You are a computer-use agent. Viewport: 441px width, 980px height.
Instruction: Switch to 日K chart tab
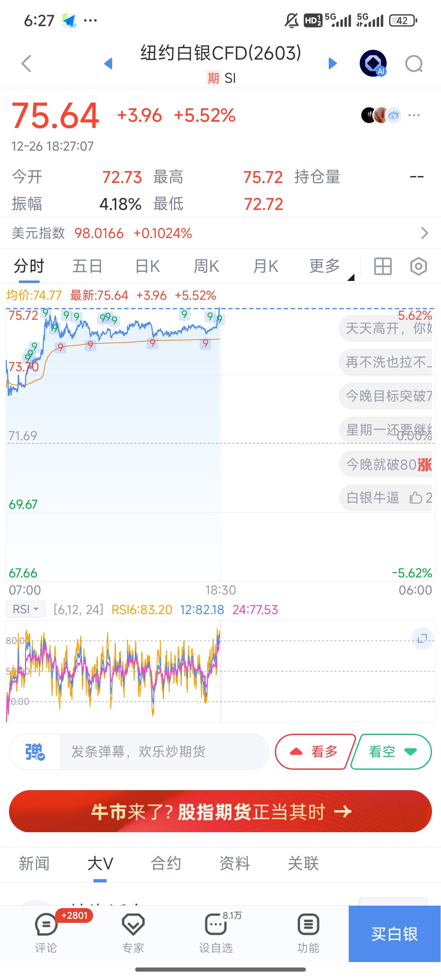(147, 266)
